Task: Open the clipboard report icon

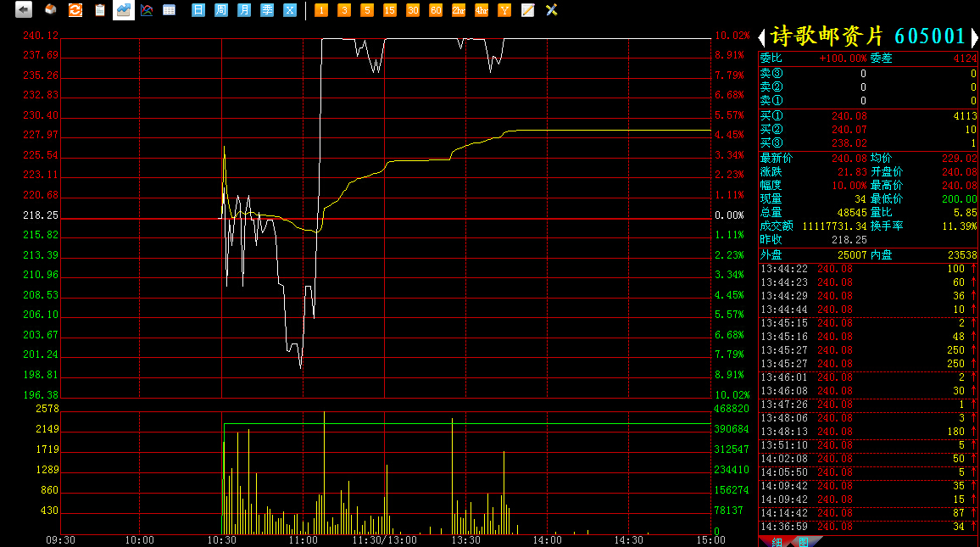Action: (99, 10)
